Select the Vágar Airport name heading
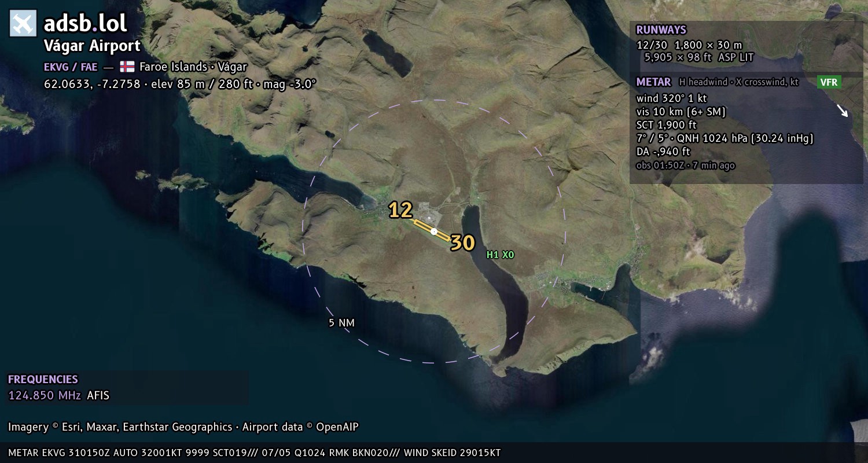 pos(92,46)
